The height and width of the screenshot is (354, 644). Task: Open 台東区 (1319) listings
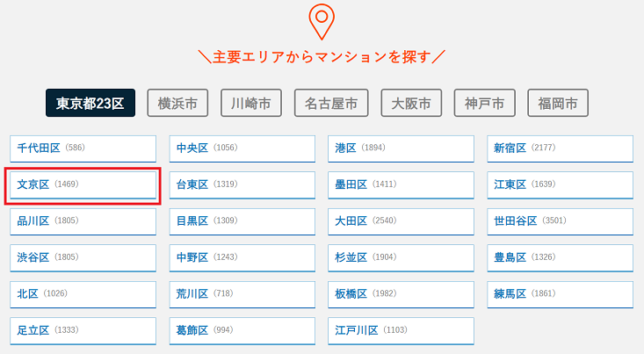[x=242, y=185]
